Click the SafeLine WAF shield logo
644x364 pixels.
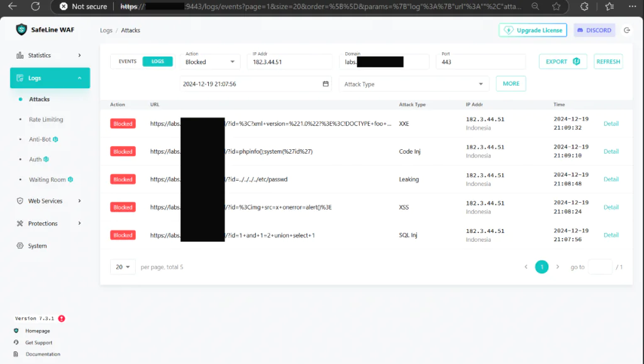tap(21, 30)
